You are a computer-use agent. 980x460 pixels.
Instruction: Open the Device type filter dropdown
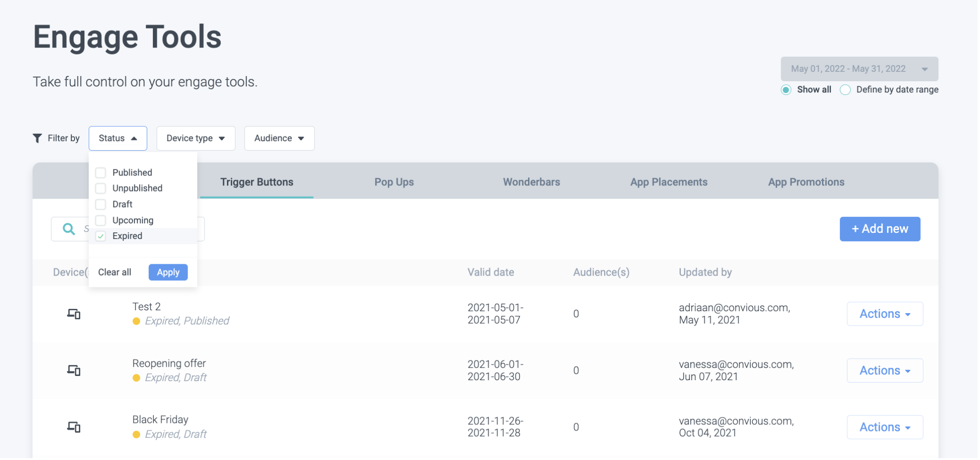pyautogui.click(x=196, y=138)
